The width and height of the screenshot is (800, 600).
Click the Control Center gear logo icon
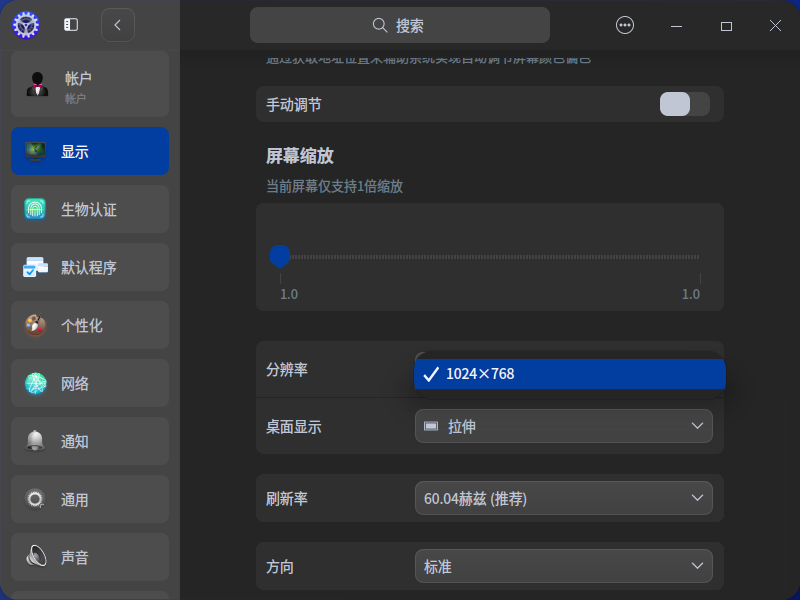click(x=26, y=25)
